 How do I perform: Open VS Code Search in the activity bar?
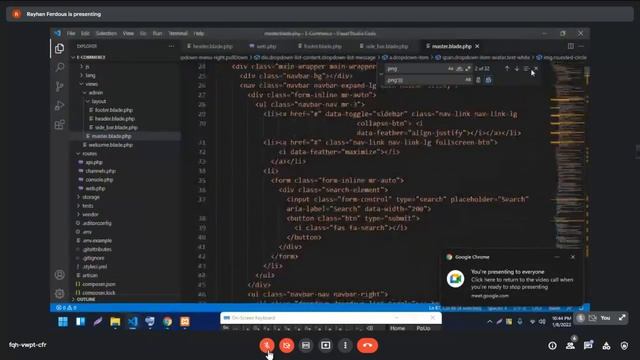pos(60,67)
